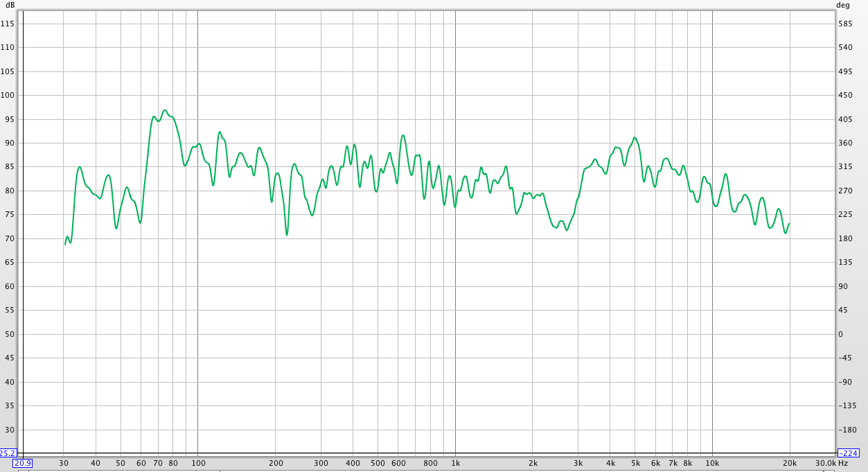Click the deg axis unit label
Viewport: 868px width, 472px height.
(x=842, y=5)
